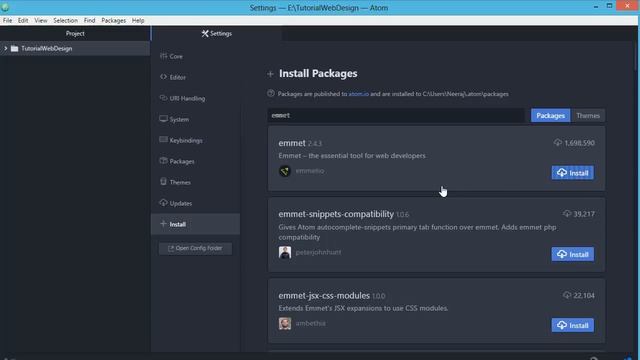
Task: Click the Extends Emmet's JSX expansions description
Action: tap(363, 308)
